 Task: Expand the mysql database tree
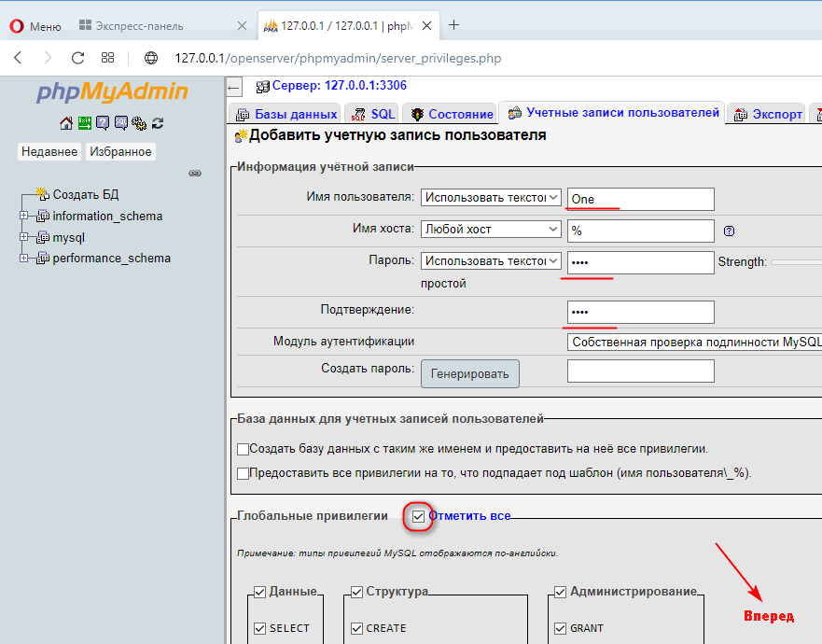(x=23, y=236)
